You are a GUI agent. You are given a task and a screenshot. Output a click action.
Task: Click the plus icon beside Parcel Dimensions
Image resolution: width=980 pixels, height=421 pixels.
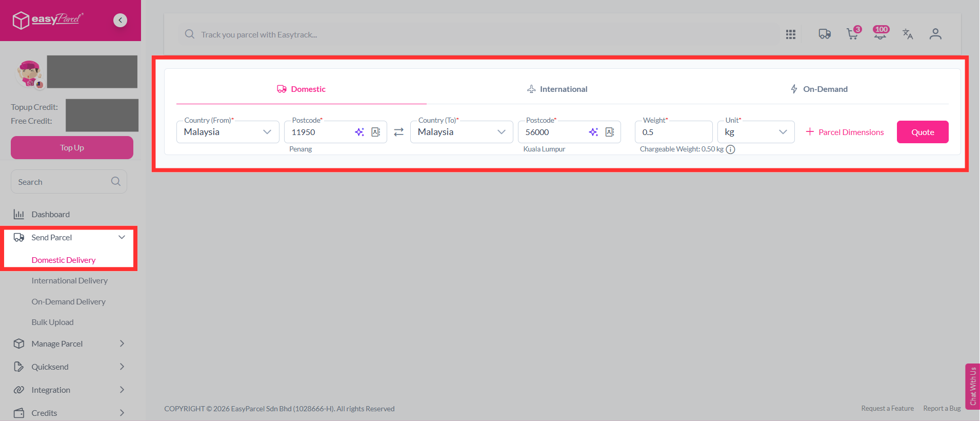[810, 132]
